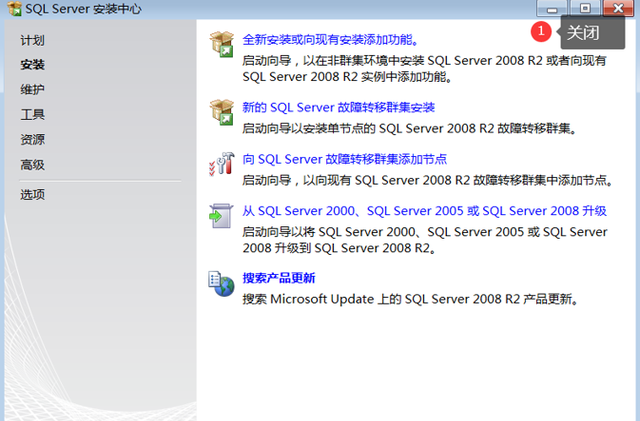Click the 从 SQL Server 2000、2005 或 2008 升级 link
The image size is (640, 421).
[424, 211]
